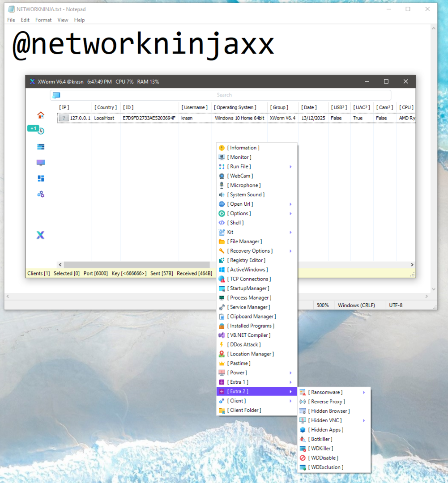The image size is (448, 483).
Task: Click the Search field in XWorm
Action: (x=224, y=95)
